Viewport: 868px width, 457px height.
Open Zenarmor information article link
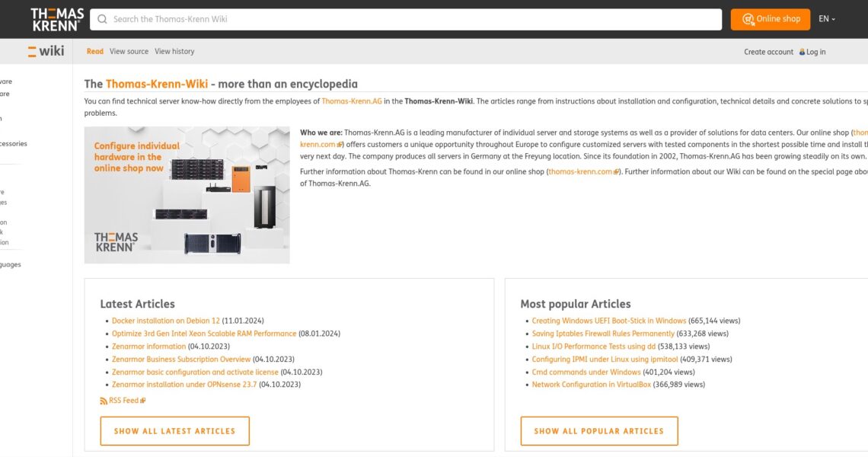[149, 347]
